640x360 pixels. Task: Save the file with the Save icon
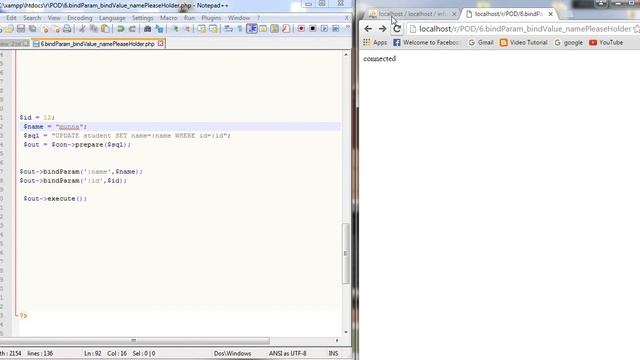20,29
